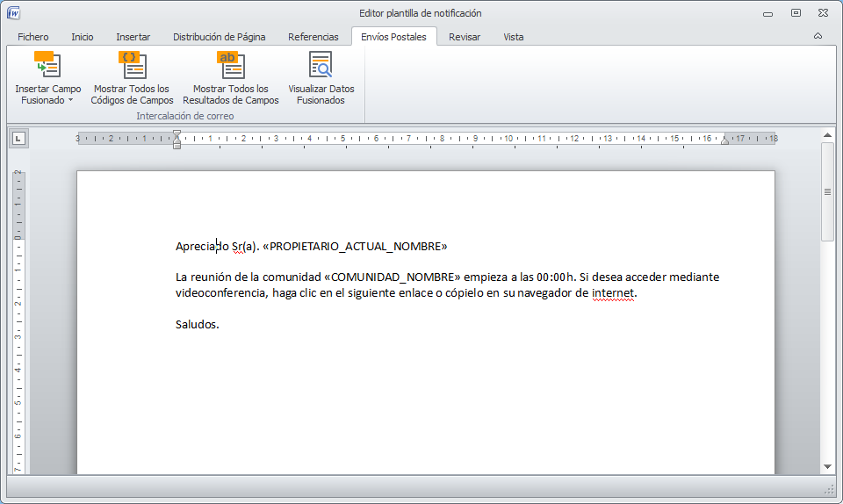Click Mostrar Todos los Resultados de Campos

tap(231, 78)
